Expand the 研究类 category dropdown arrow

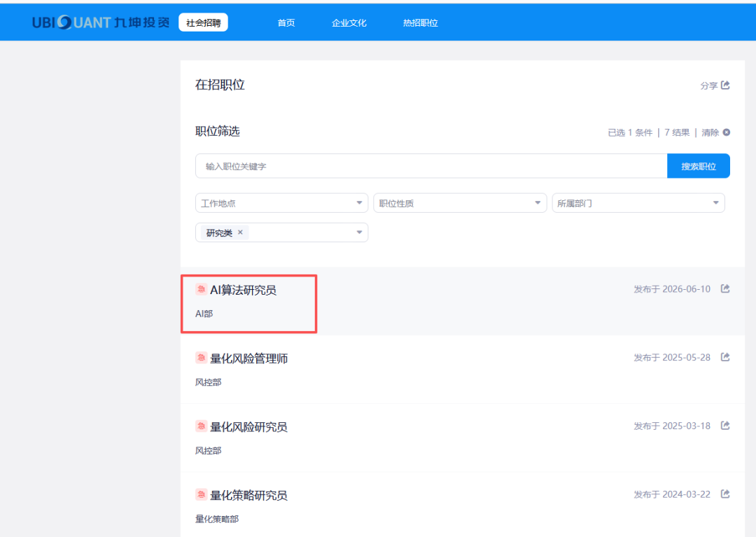(359, 232)
